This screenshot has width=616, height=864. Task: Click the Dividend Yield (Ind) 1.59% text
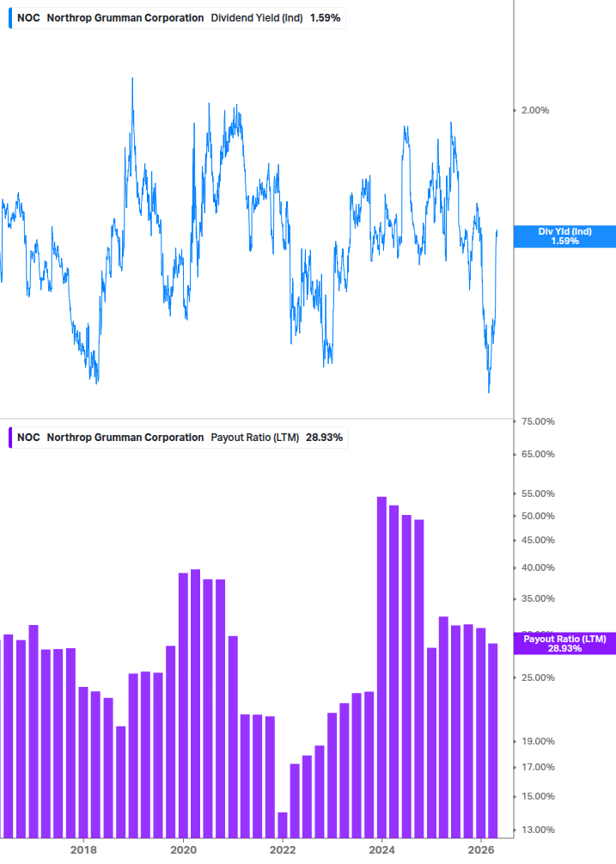pos(275,18)
